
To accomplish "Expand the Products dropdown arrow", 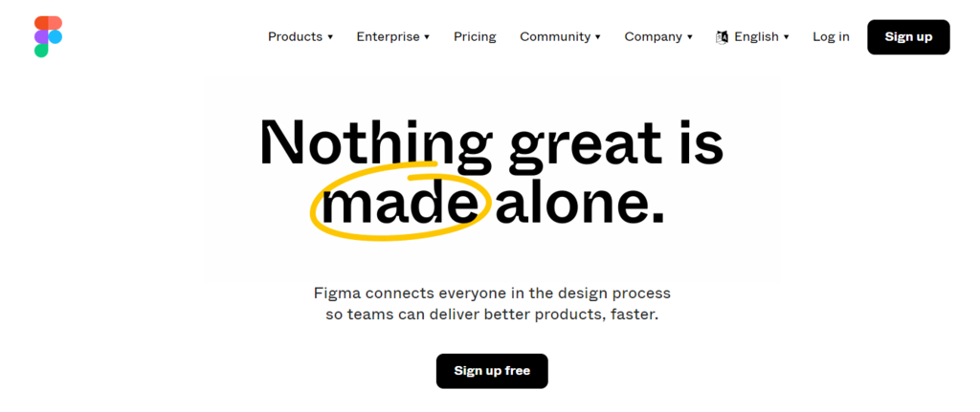I will point(330,37).
